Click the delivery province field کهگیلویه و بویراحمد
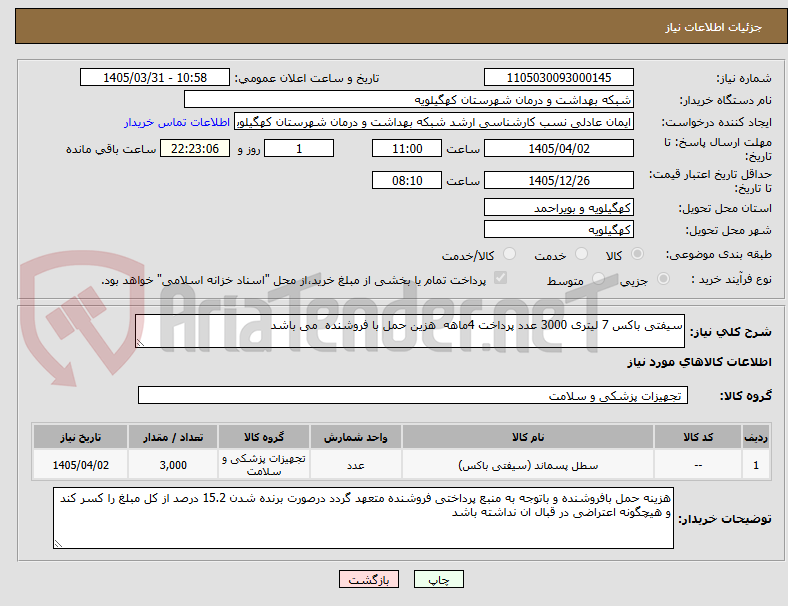Viewport: 788px width, 606px height. (x=558, y=208)
